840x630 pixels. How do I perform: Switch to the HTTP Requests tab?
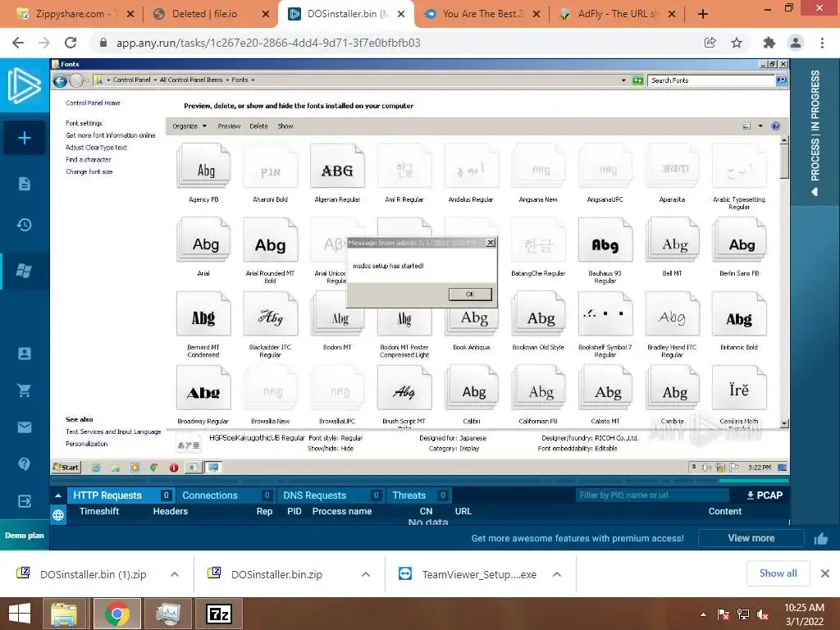[121, 495]
